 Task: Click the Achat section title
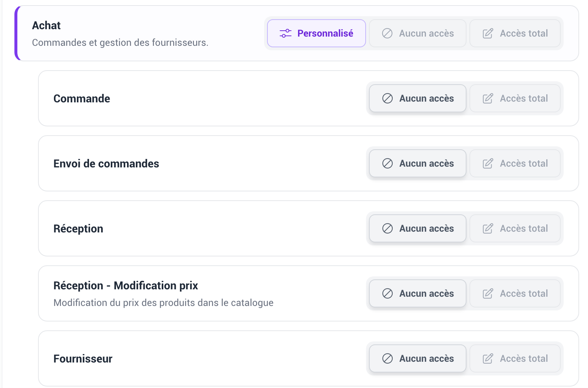[x=47, y=25]
